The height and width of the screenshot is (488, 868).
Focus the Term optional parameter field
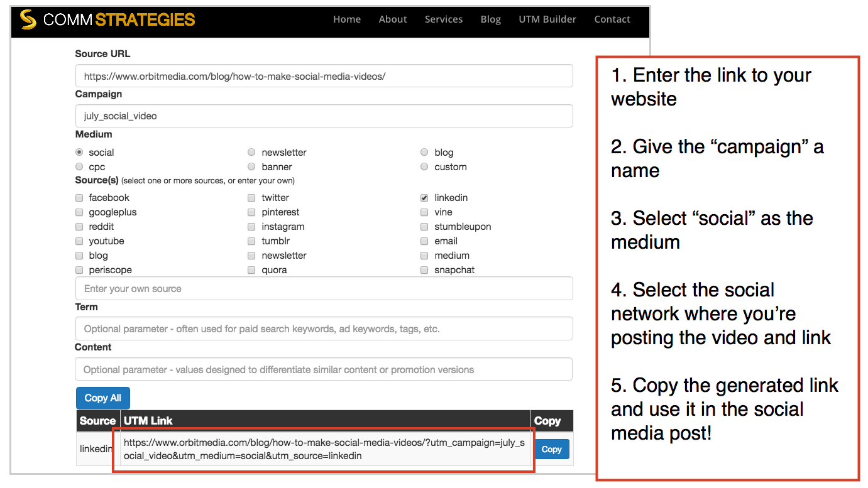coord(324,329)
